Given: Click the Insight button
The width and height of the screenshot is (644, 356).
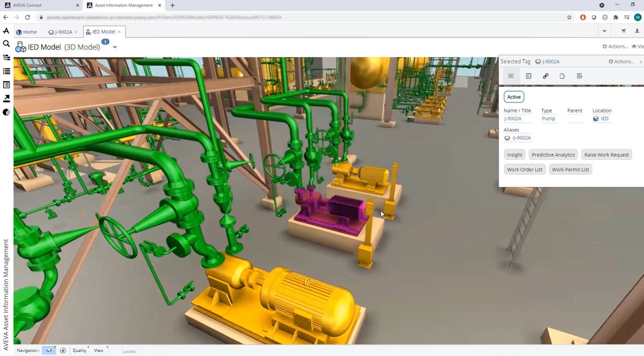Looking at the screenshot, I should (515, 155).
